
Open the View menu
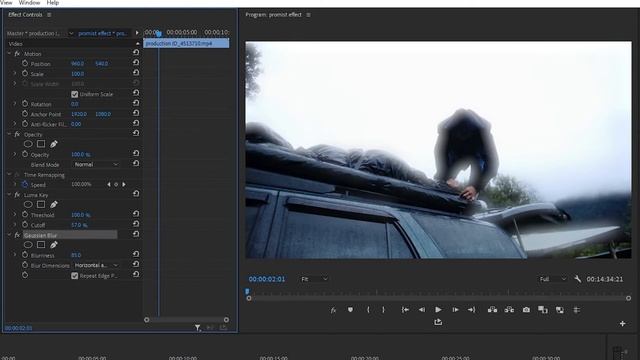pyautogui.click(x=6, y=2)
